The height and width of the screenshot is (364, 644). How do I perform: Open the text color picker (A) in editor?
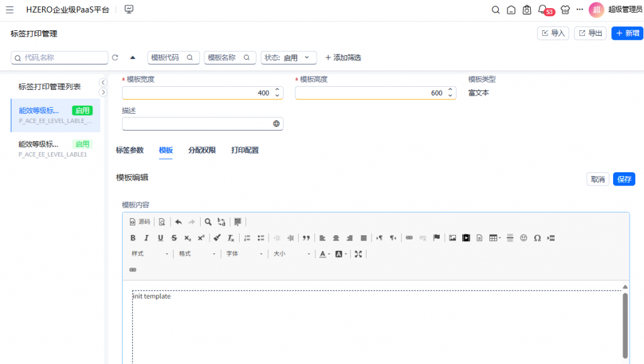coord(324,254)
